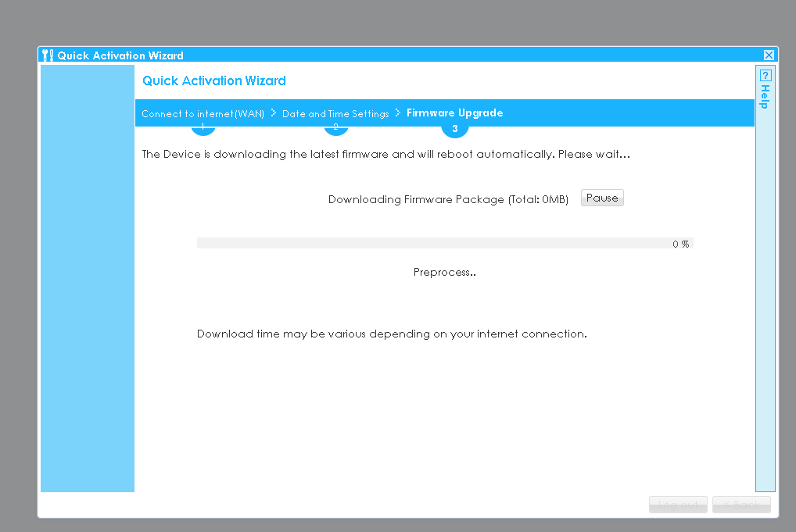
Task: Click the step 2 circle marker
Action: tap(335, 128)
